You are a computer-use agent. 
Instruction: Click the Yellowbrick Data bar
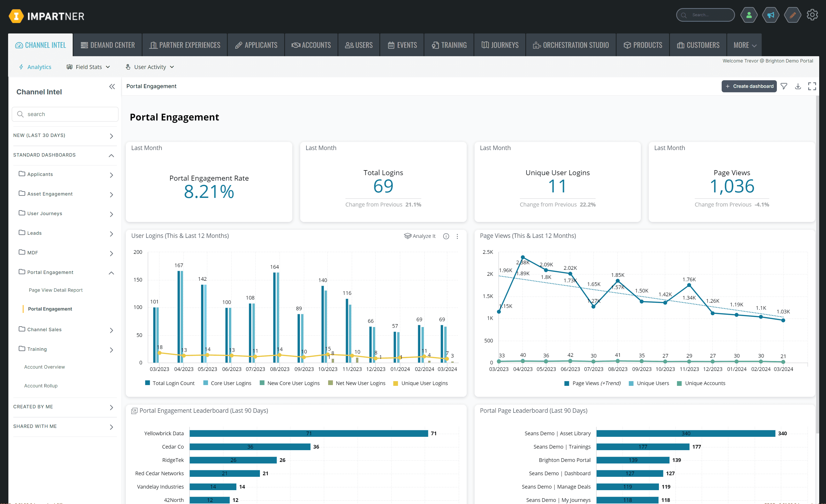(309, 433)
